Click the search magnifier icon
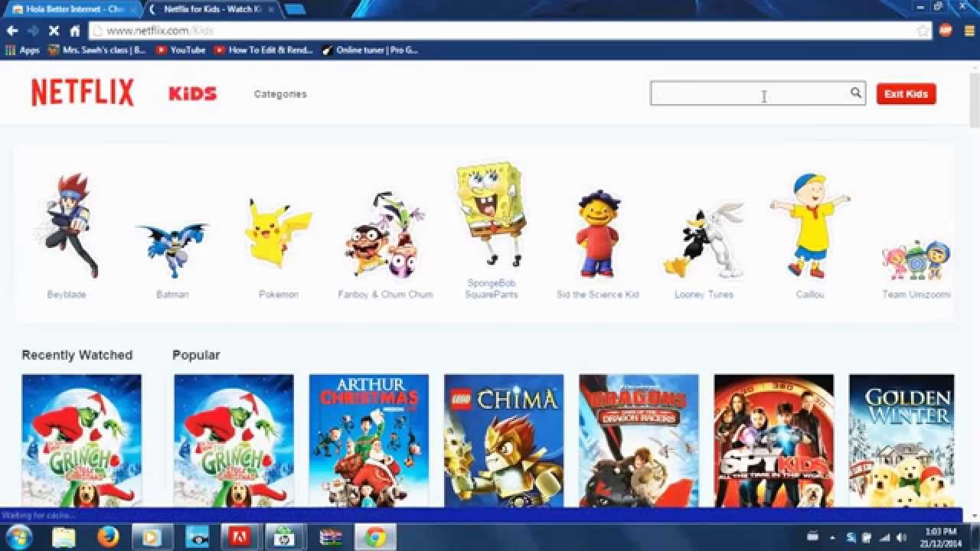Image resolution: width=980 pixels, height=551 pixels. coord(855,93)
